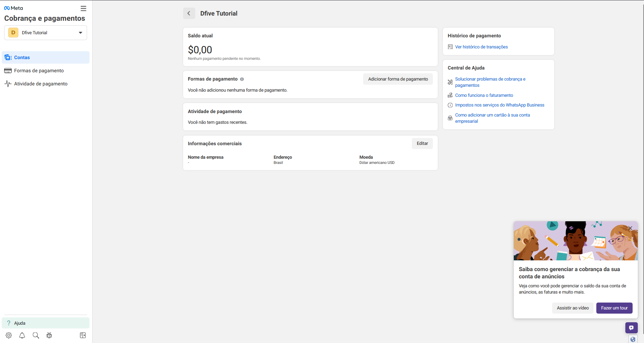Click Adicionar forma de pagamento button
This screenshot has width=644, height=343.
[x=398, y=79]
